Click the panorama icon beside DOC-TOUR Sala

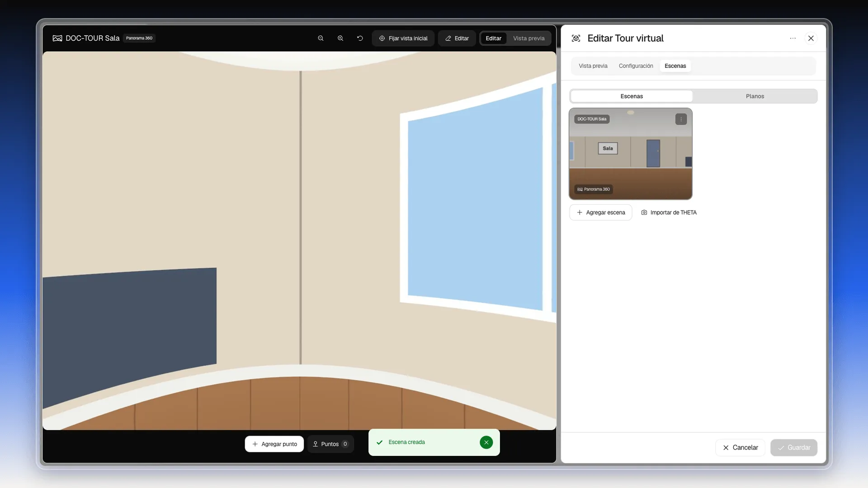[57, 38]
